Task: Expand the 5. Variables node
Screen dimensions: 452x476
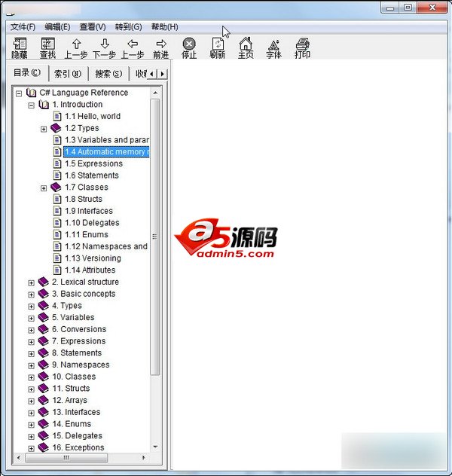Action: click(x=31, y=319)
